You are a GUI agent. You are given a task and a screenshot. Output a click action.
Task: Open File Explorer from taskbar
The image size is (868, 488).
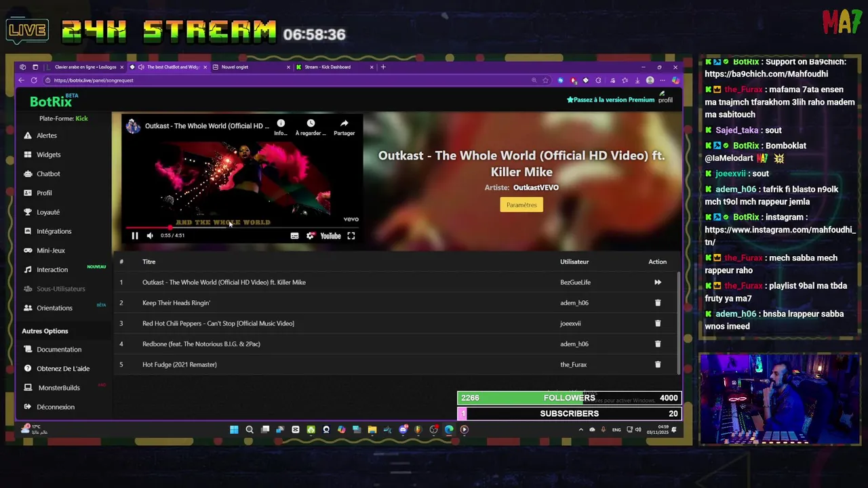(x=372, y=430)
